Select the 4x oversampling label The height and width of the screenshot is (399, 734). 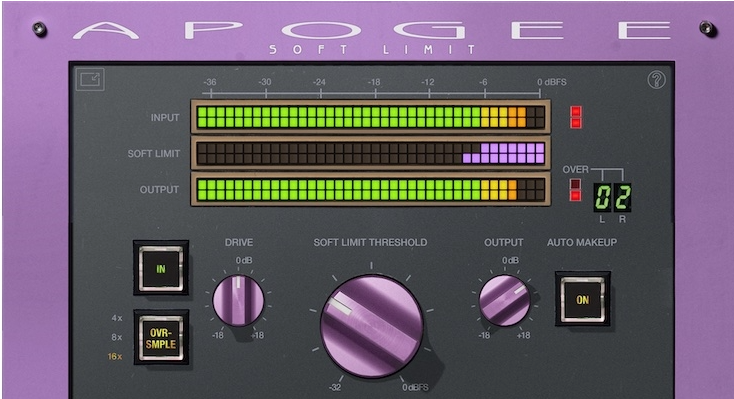117,318
